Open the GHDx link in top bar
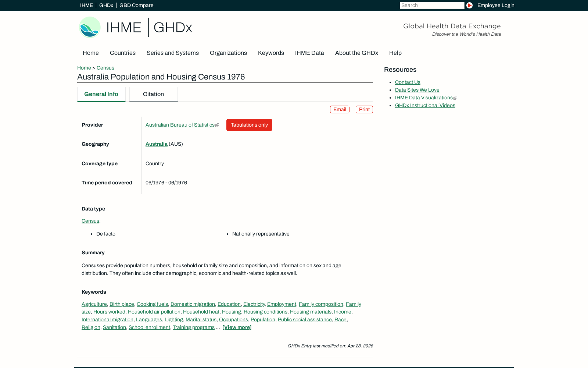 point(106,5)
